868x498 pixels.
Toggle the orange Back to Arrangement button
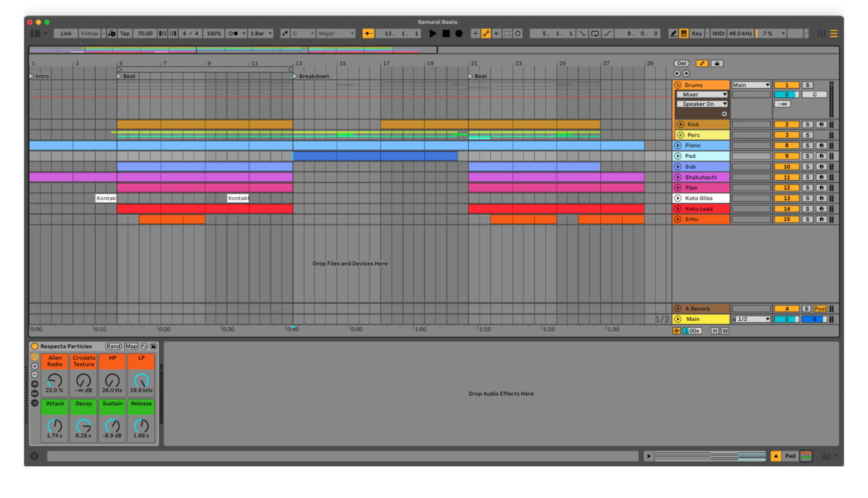pyautogui.click(x=368, y=33)
